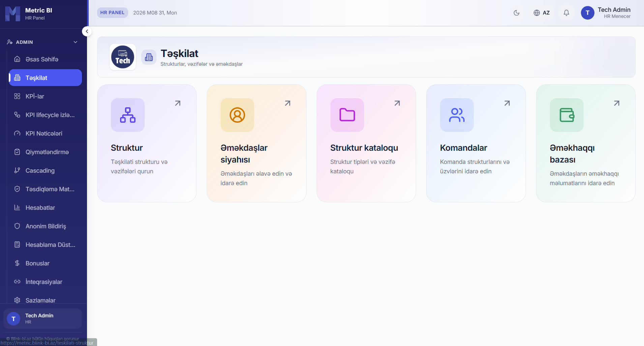This screenshot has height=346, width=644.
Task: Click the Komandalar people icon
Action: pos(457,115)
